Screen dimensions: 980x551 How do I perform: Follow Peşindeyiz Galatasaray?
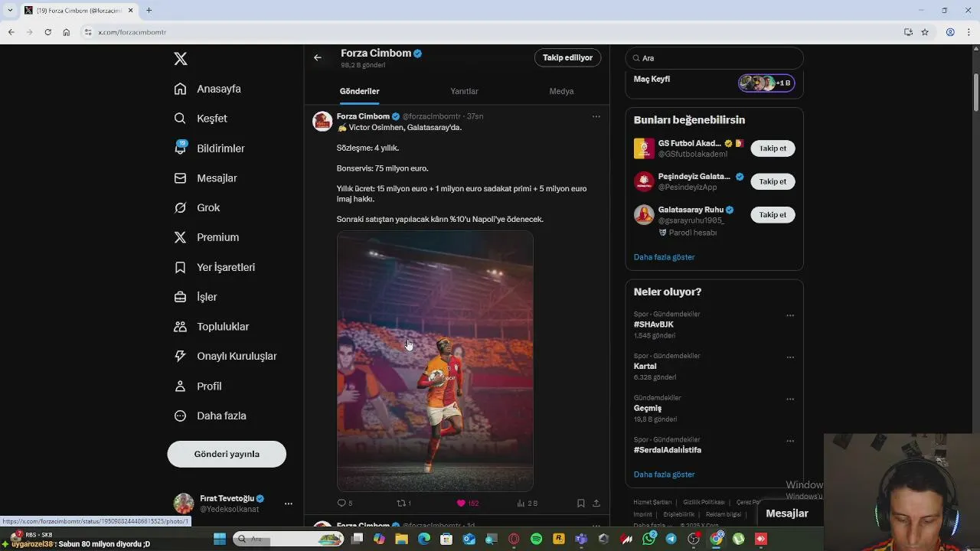click(x=773, y=181)
